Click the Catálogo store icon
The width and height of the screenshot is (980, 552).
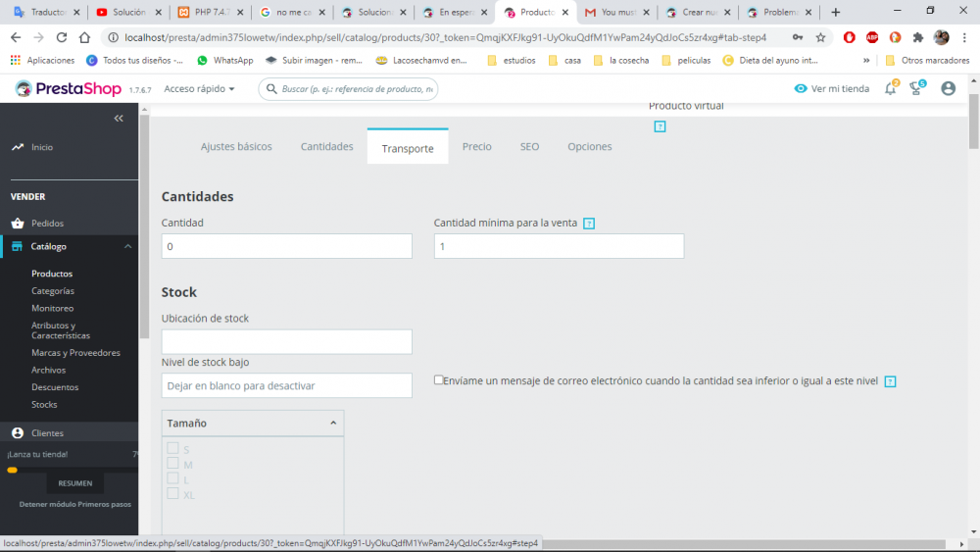click(x=17, y=246)
